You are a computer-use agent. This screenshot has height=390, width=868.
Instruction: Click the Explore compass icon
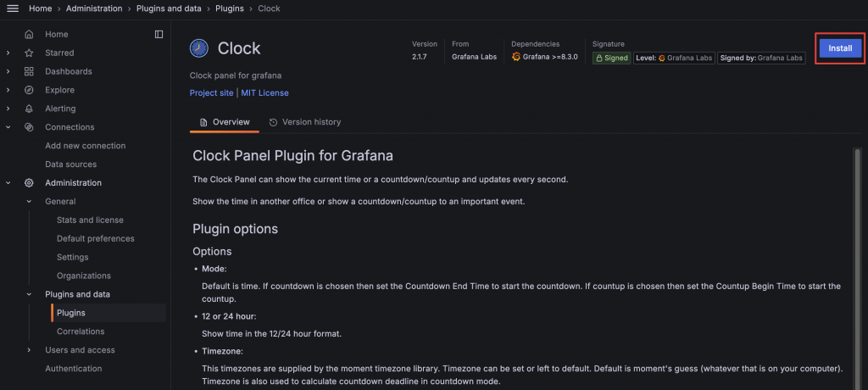(x=29, y=90)
